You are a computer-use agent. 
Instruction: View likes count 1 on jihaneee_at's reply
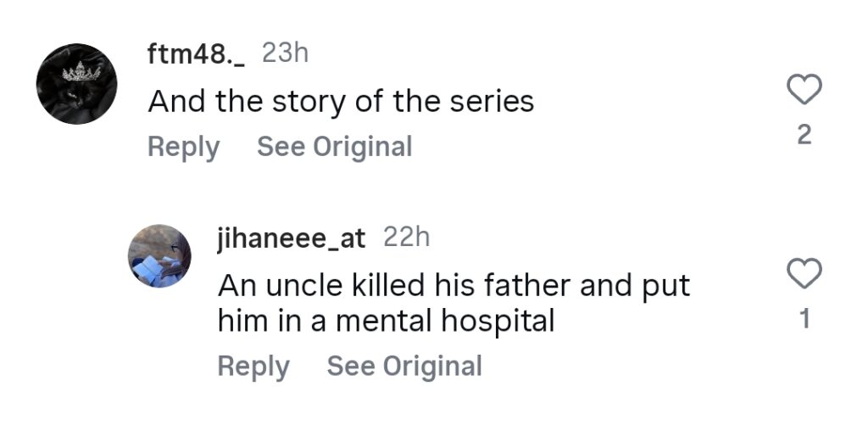coord(804,319)
